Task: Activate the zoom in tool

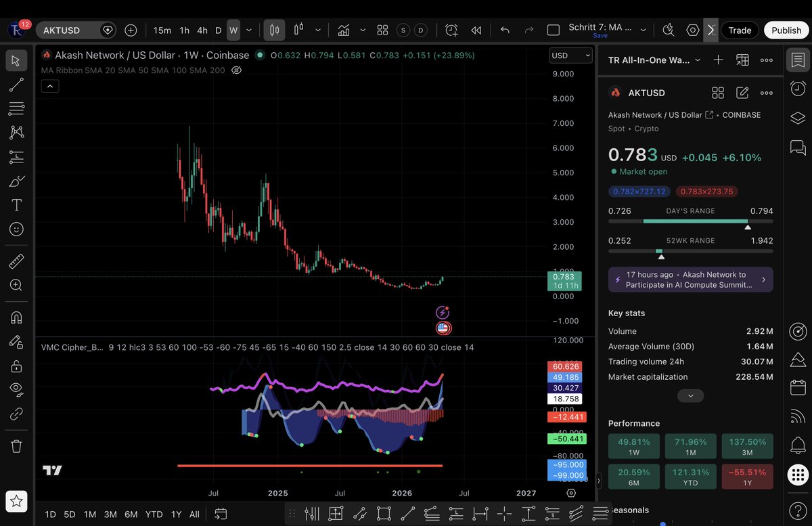Action: pos(17,285)
